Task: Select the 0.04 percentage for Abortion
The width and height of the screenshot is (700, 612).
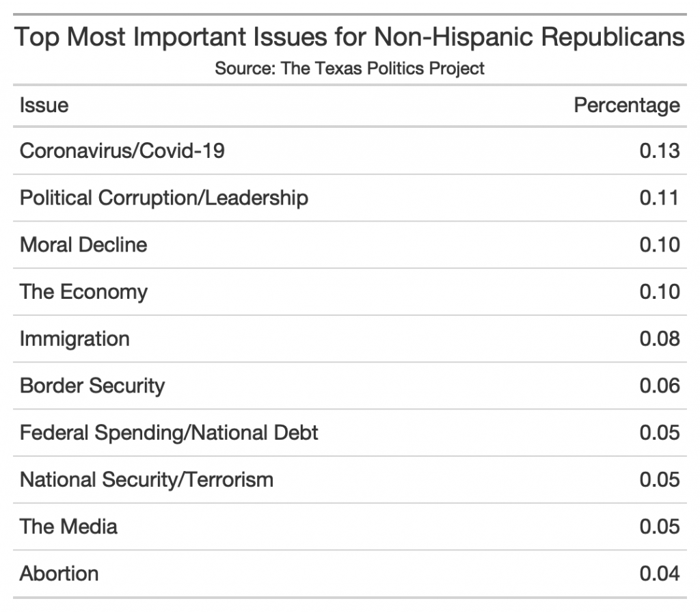Action: (660, 573)
